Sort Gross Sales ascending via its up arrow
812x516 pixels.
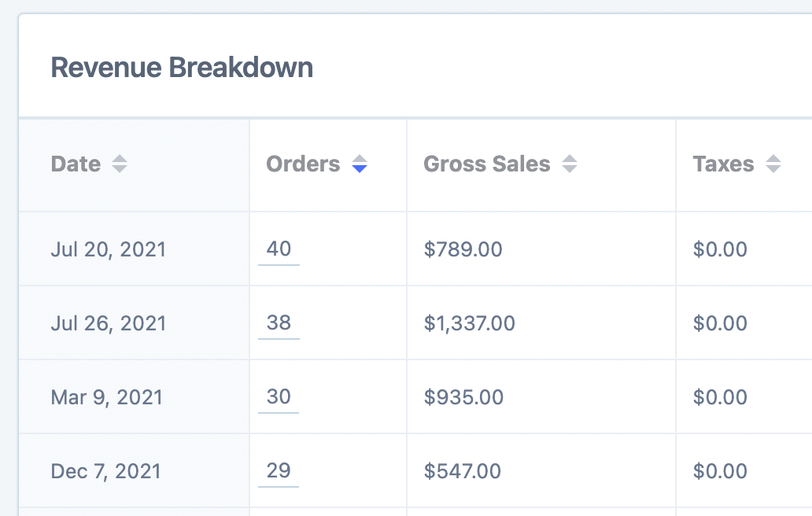tap(570, 160)
